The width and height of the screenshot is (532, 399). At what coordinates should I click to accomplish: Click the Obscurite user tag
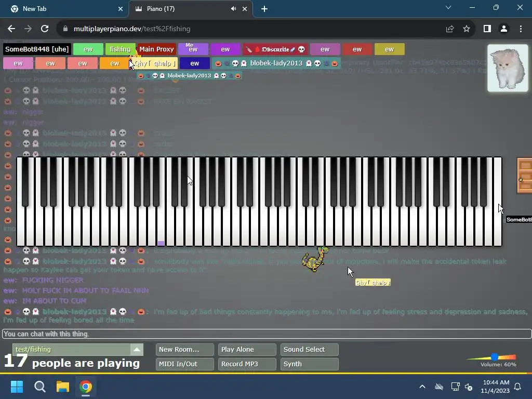click(x=275, y=49)
